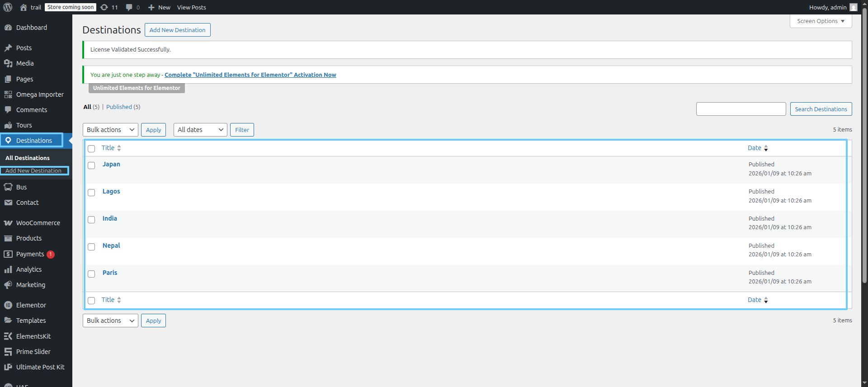Click the Media icon in sidebar
This screenshot has height=387, width=868.
8,63
